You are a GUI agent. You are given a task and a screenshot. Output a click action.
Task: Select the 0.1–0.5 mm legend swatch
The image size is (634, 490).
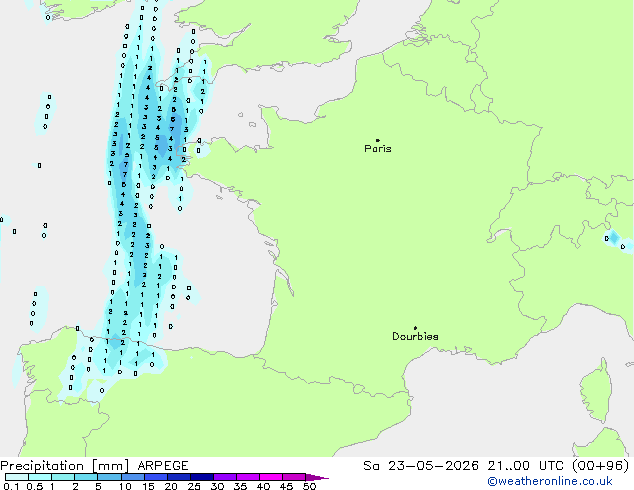17,477
